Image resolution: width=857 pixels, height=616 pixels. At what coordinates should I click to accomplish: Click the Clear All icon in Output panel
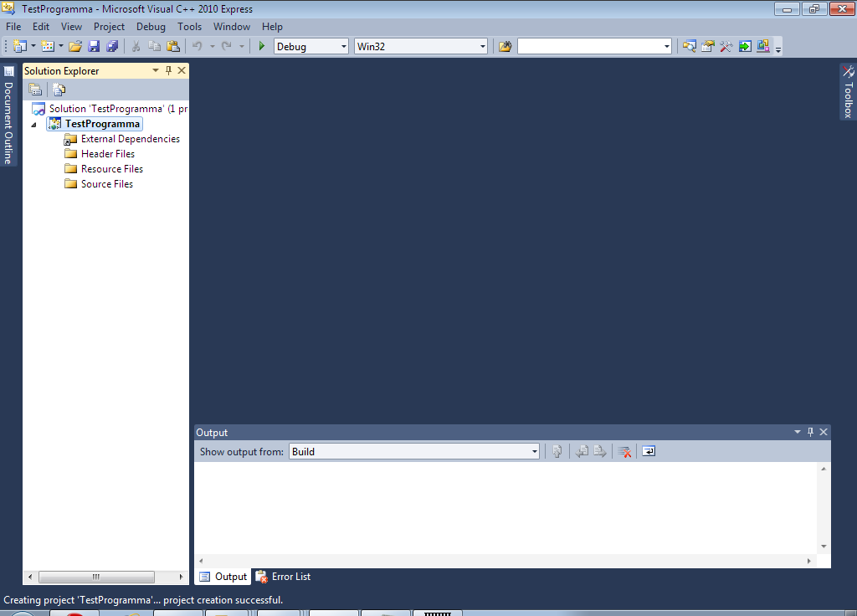[x=624, y=451]
